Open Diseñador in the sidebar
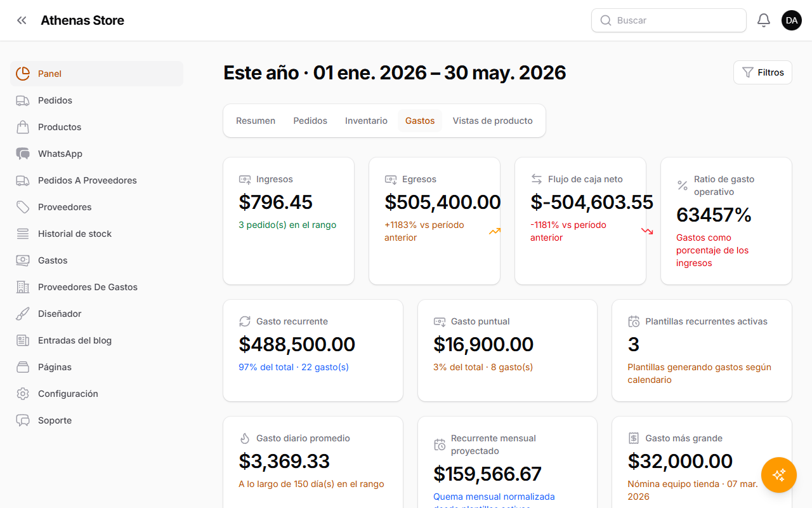The height and width of the screenshot is (508, 812). (x=97, y=314)
